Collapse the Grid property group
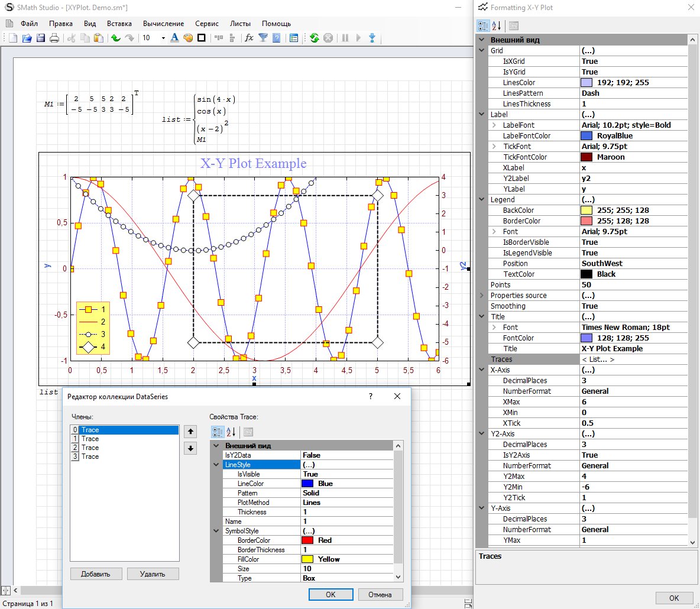 482,51
